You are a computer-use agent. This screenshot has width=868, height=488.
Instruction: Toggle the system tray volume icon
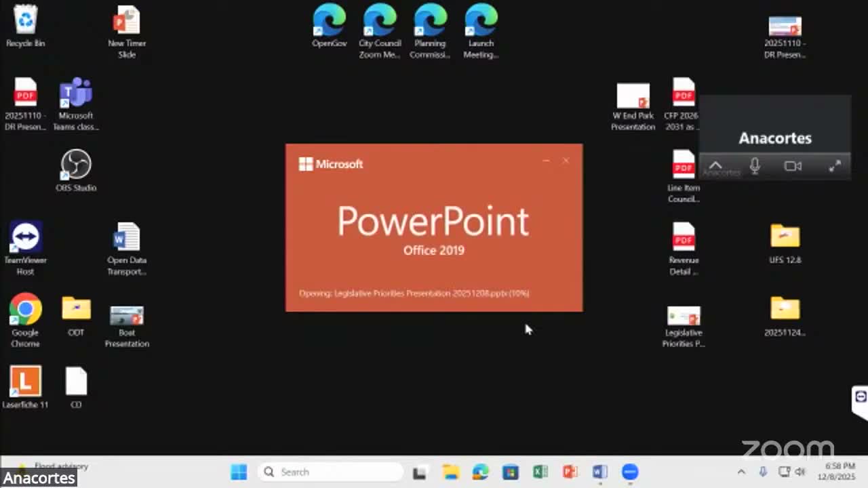click(800, 472)
